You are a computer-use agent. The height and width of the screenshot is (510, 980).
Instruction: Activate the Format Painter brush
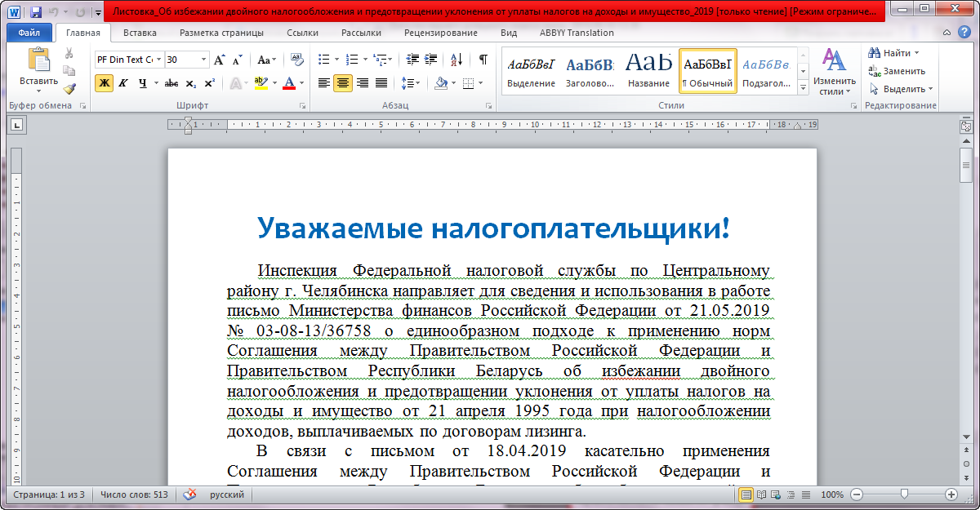click(x=69, y=88)
